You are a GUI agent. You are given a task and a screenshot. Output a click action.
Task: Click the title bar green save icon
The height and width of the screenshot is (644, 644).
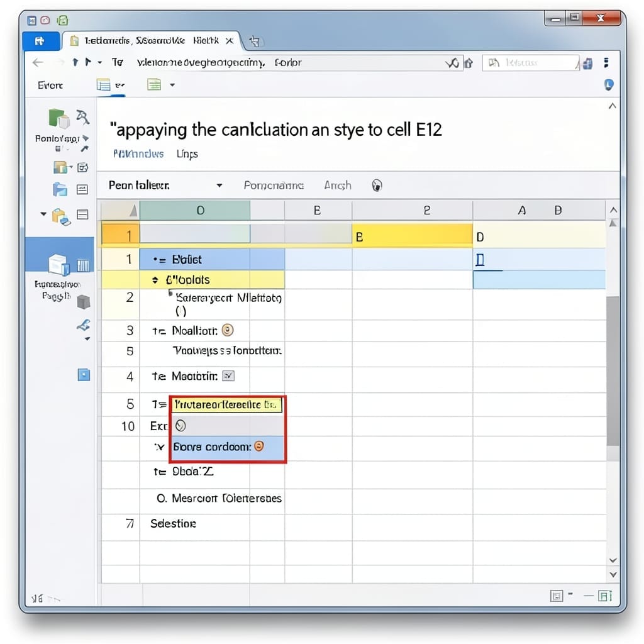point(62,20)
